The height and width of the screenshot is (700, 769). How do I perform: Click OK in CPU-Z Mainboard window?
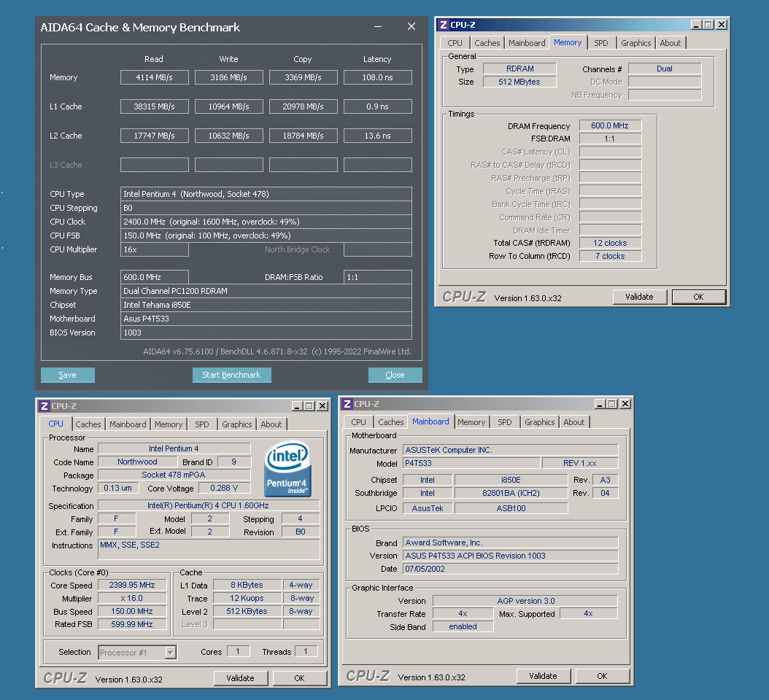[602, 677]
